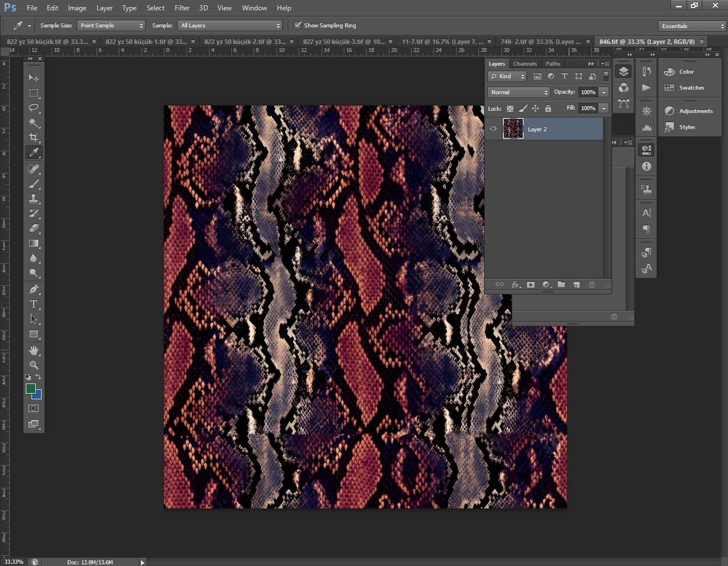728x566 pixels.
Task: Click the green foreground color swatch
Action: pos(30,389)
